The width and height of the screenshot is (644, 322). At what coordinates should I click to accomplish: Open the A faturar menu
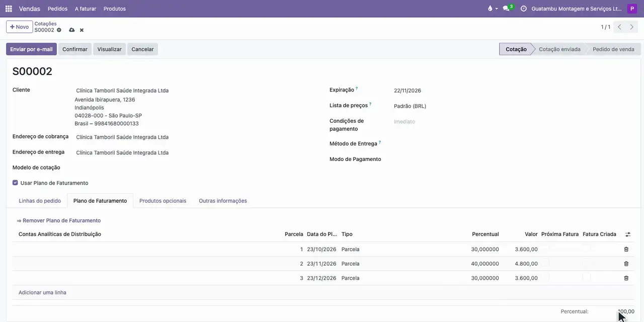tap(86, 9)
